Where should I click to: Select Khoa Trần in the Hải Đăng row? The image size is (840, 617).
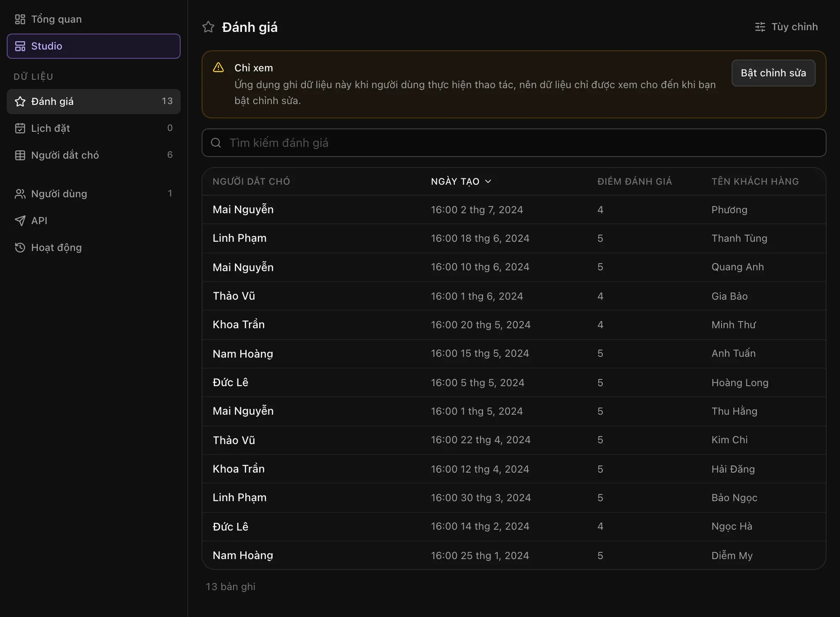coord(239,469)
